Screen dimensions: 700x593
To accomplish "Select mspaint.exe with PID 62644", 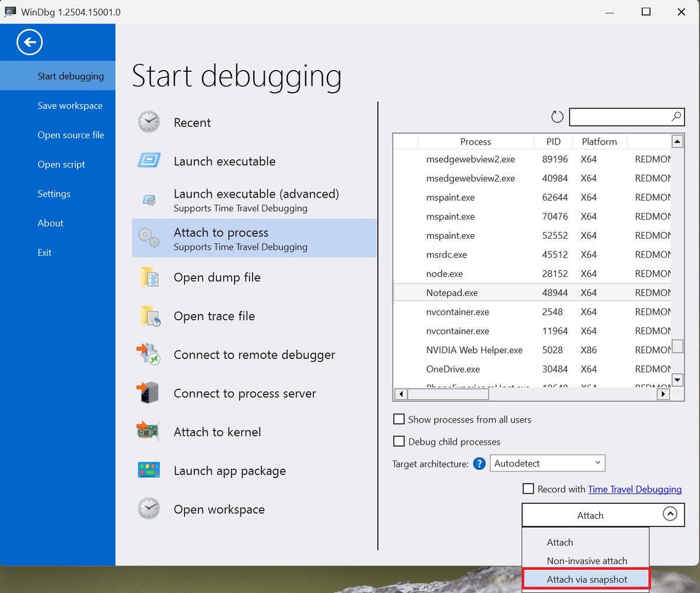I will point(533,197).
